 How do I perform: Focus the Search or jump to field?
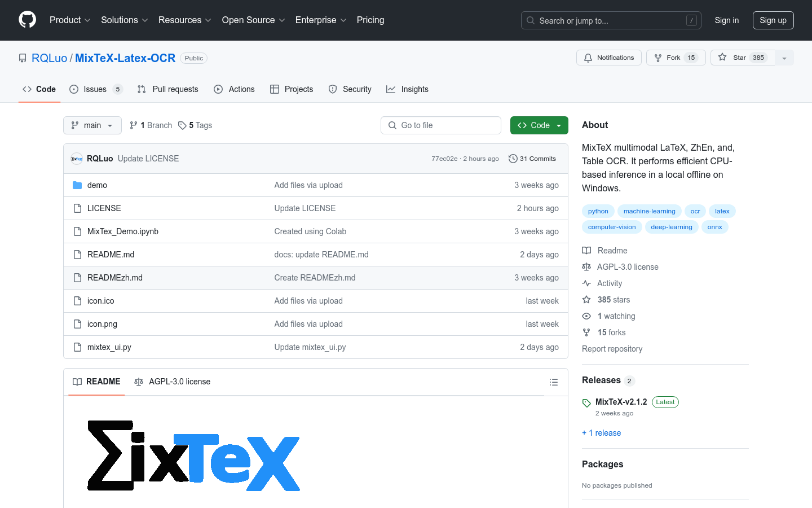point(611,20)
